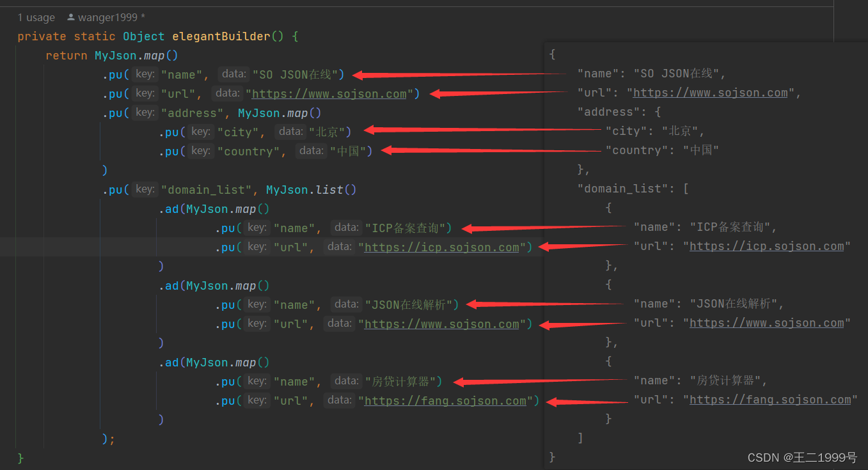868x470 pixels.
Task: Click https://icp.sojson.com URL in JSON preview
Action: coord(768,246)
